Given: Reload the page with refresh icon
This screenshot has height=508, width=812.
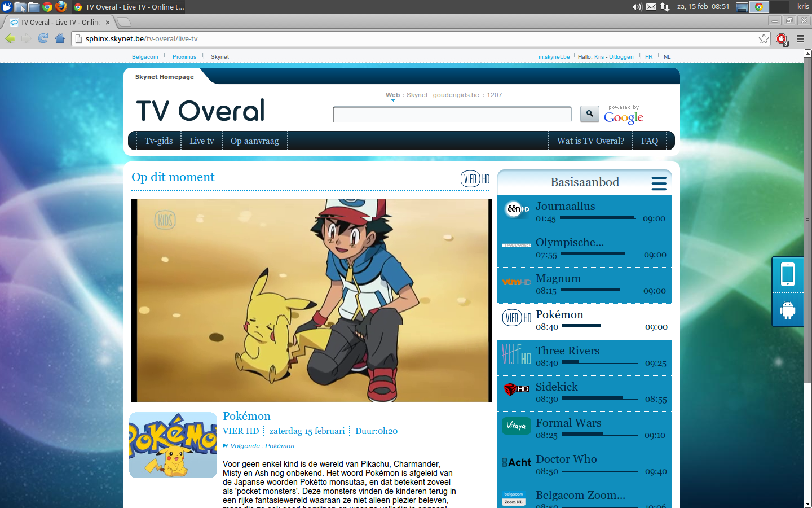Looking at the screenshot, I should [x=43, y=38].
